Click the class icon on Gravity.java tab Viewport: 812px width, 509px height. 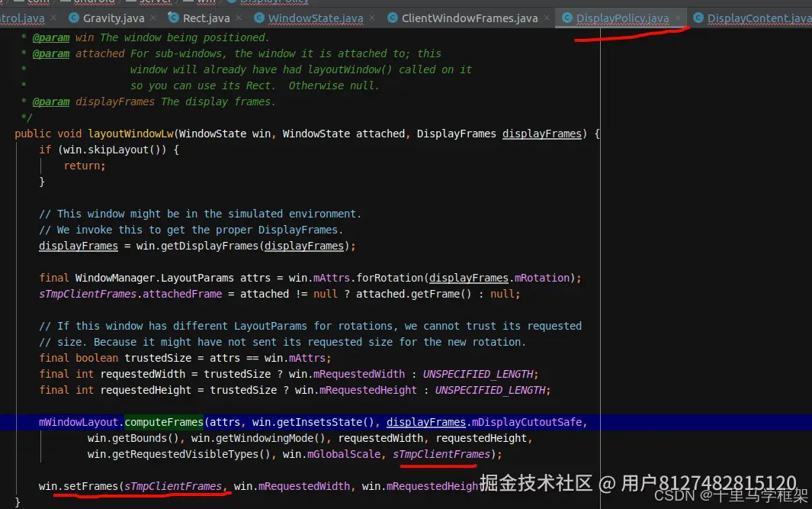coord(74,18)
